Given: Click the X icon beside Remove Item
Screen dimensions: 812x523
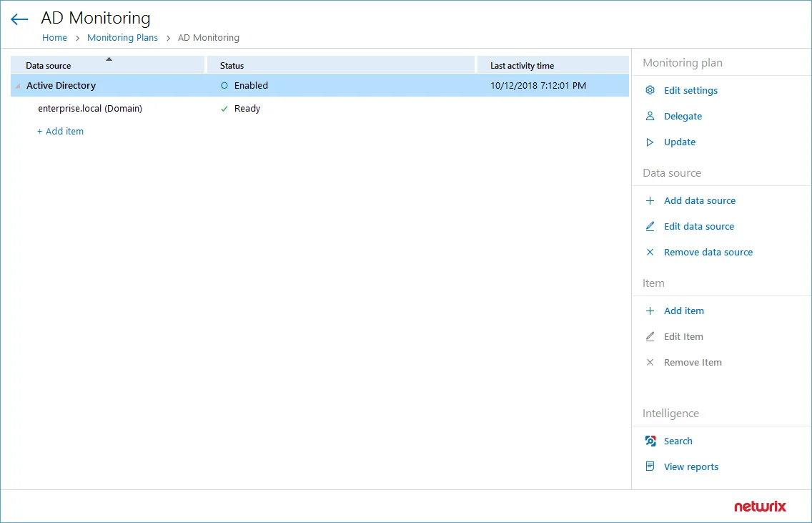Looking at the screenshot, I should [x=650, y=363].
